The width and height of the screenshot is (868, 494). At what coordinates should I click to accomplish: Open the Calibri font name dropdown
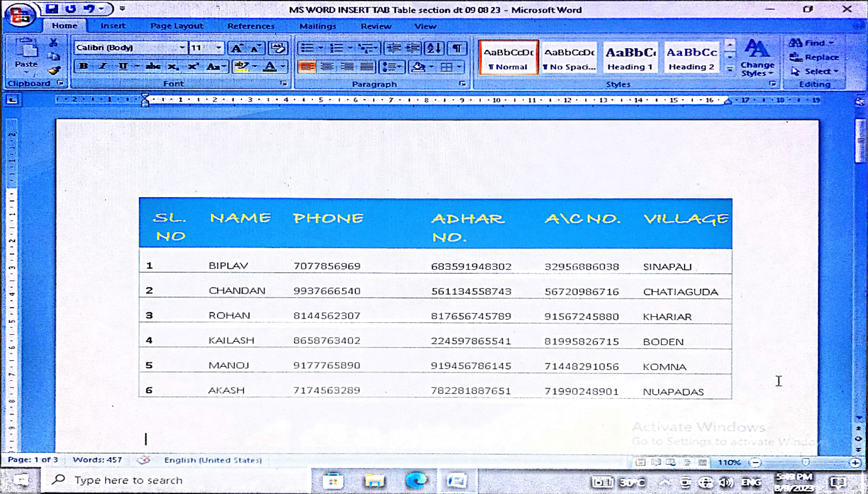[x=182, y=47]
